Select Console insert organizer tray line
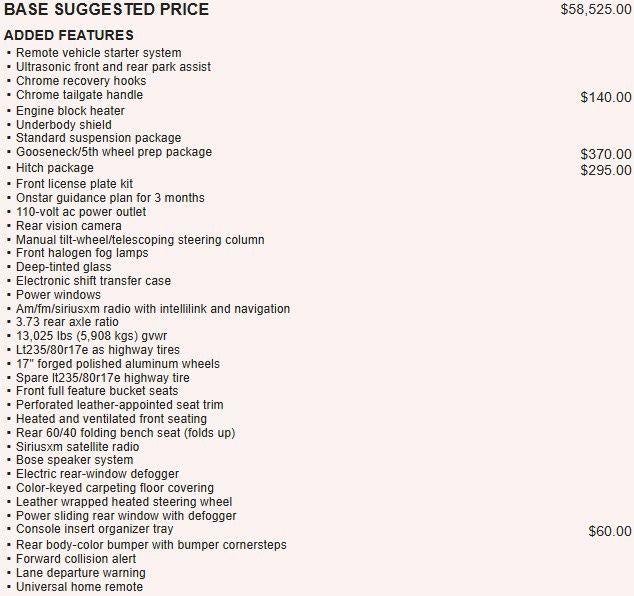 (95, 529)
